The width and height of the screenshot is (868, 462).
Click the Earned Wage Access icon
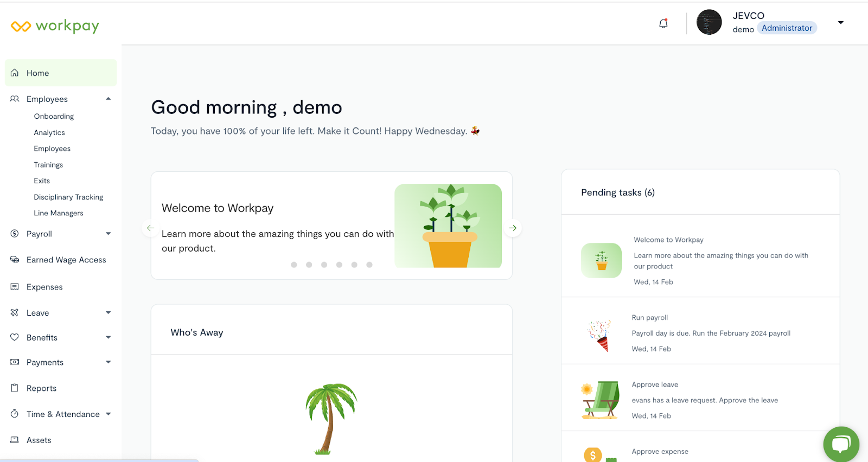tap(15, 260)
